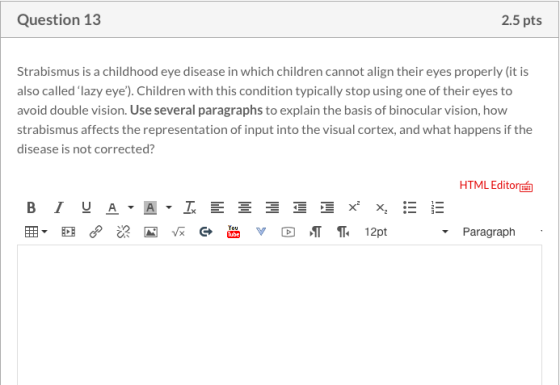Switch to HTML Editor
560x385 pixels.
coord(489,185)
